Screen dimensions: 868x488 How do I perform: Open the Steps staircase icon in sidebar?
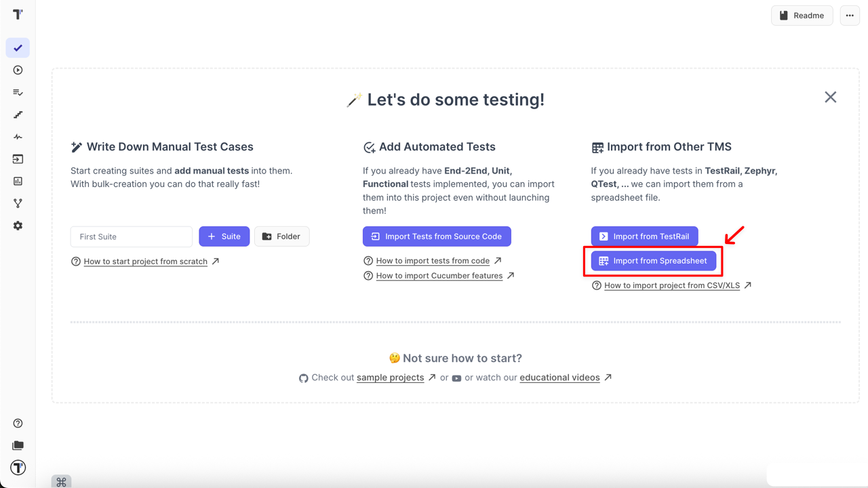pos(18,115)
